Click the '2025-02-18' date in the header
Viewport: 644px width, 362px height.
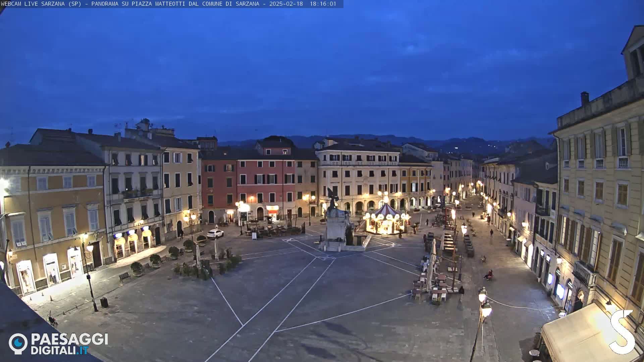click(286, 4)
